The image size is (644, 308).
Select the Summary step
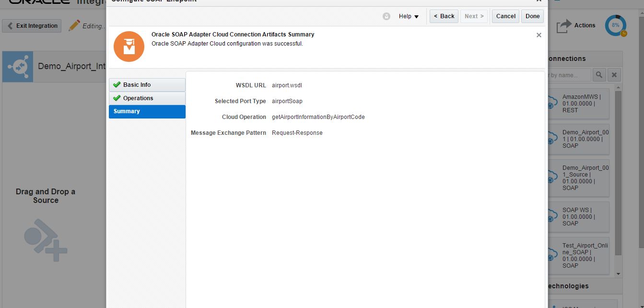(147, 111)
